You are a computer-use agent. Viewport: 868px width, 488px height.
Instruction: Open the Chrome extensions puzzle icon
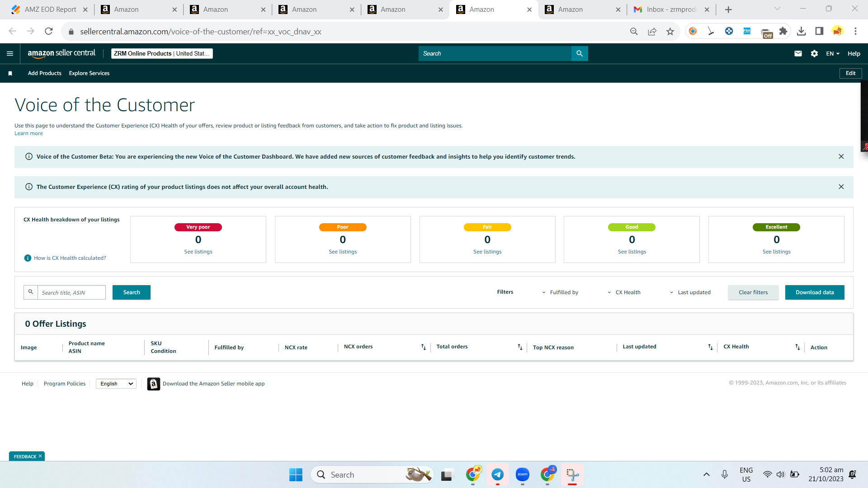[783, 31]
